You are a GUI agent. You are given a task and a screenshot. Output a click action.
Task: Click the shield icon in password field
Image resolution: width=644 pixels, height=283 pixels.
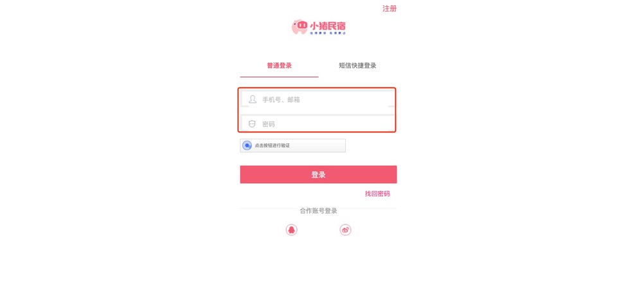(x=252, y=123)
